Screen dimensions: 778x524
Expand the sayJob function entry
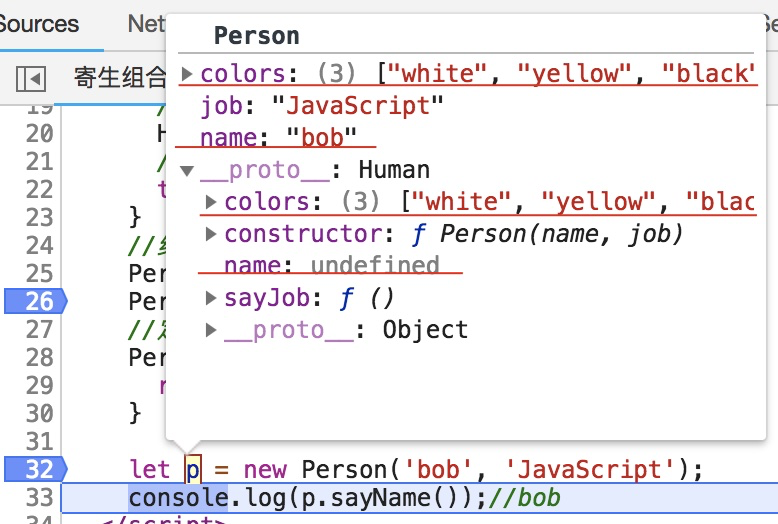click(x=211, y=298)
